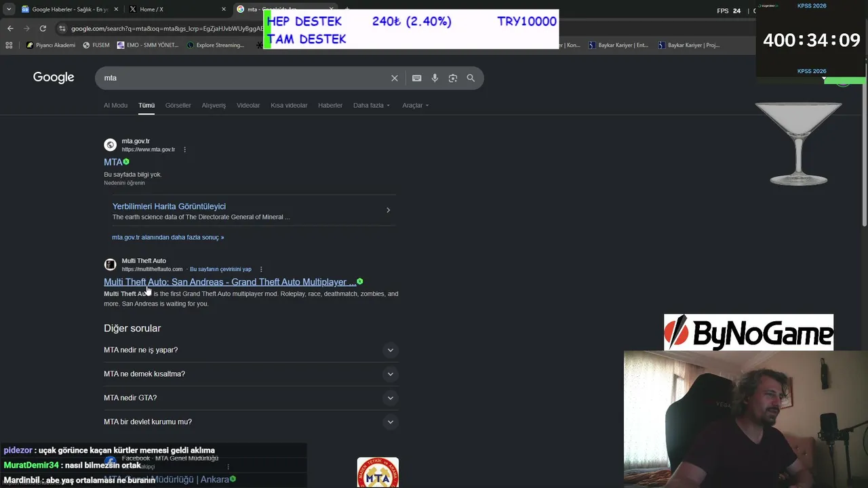Switch to AI Modu search mode

click(x=115, y=105)
